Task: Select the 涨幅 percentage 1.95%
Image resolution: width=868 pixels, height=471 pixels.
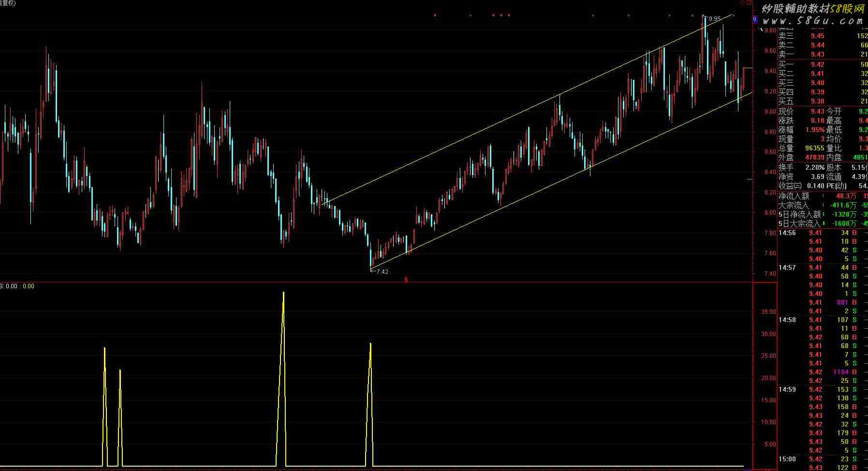Action: (x=815, y=130)
